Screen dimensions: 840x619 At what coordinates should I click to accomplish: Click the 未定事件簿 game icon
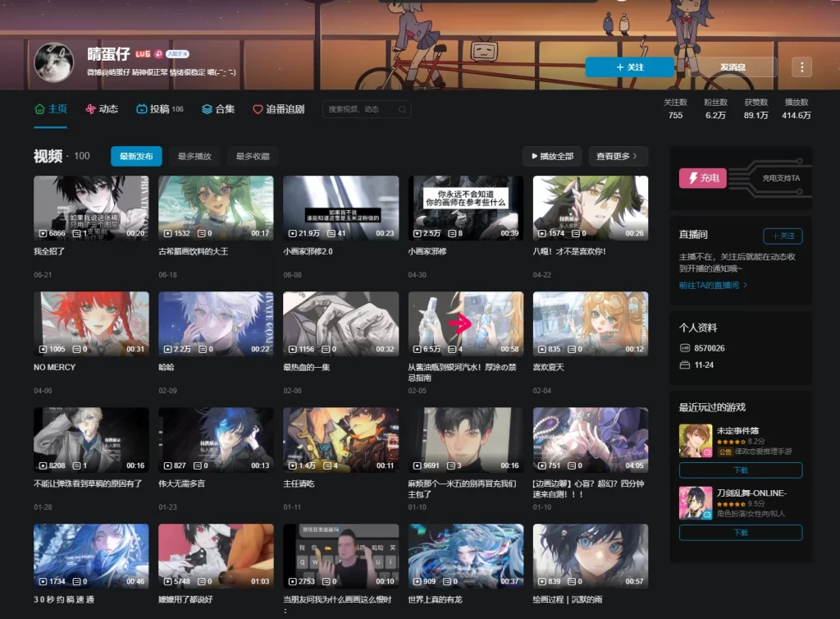click(x=695, y=440)
